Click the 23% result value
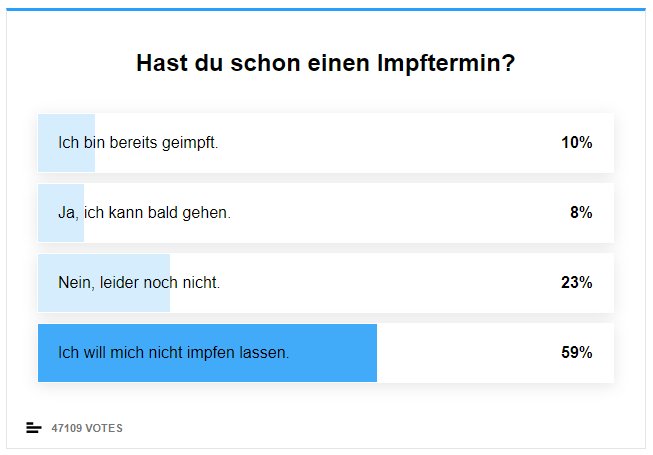The width and height of the screenshot is (653, 455). 577,283
